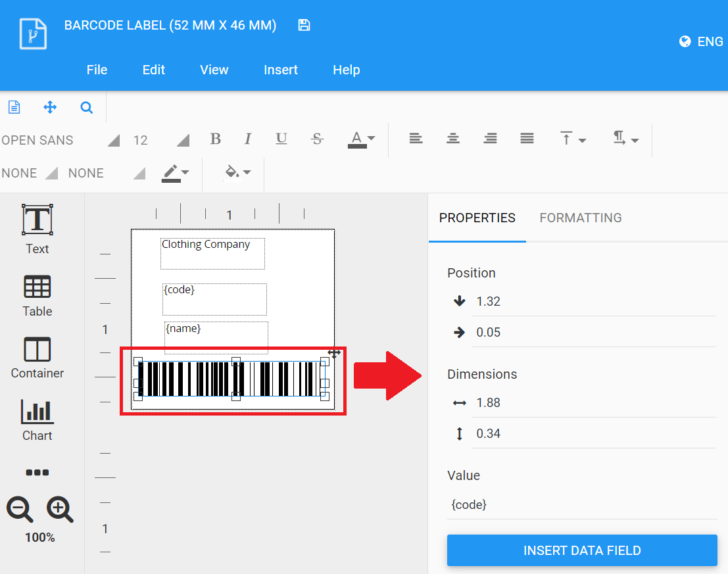Save the label with the floppy disk icon
The image size is (728, 574).
click(304, 25)
